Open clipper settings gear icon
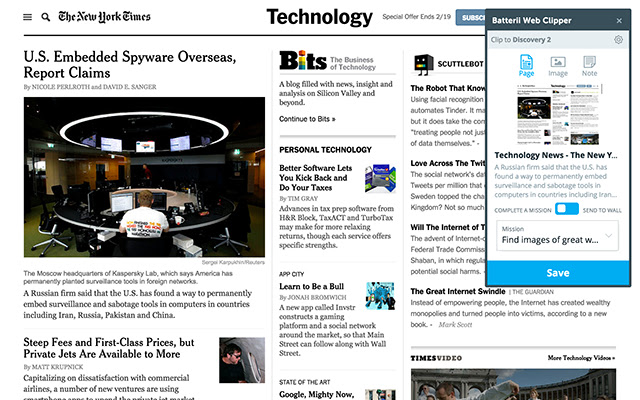640x400 pixels. [618, 40]
